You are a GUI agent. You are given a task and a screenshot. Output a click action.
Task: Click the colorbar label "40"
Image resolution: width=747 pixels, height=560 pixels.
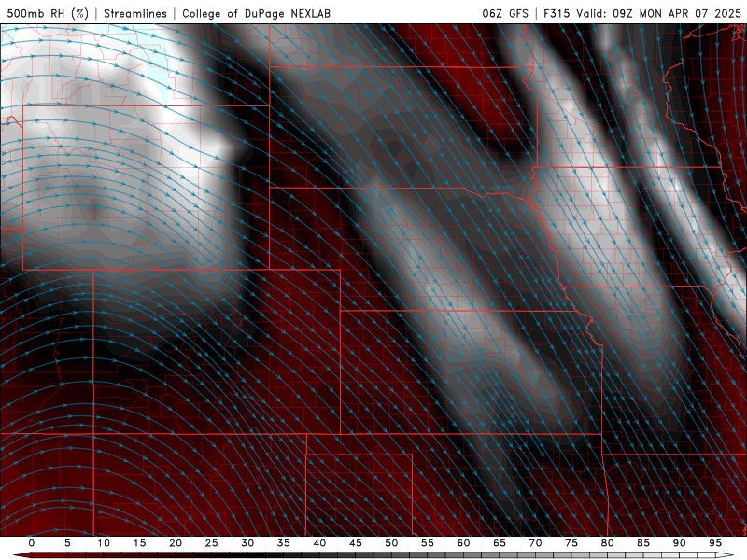point(319,543)
